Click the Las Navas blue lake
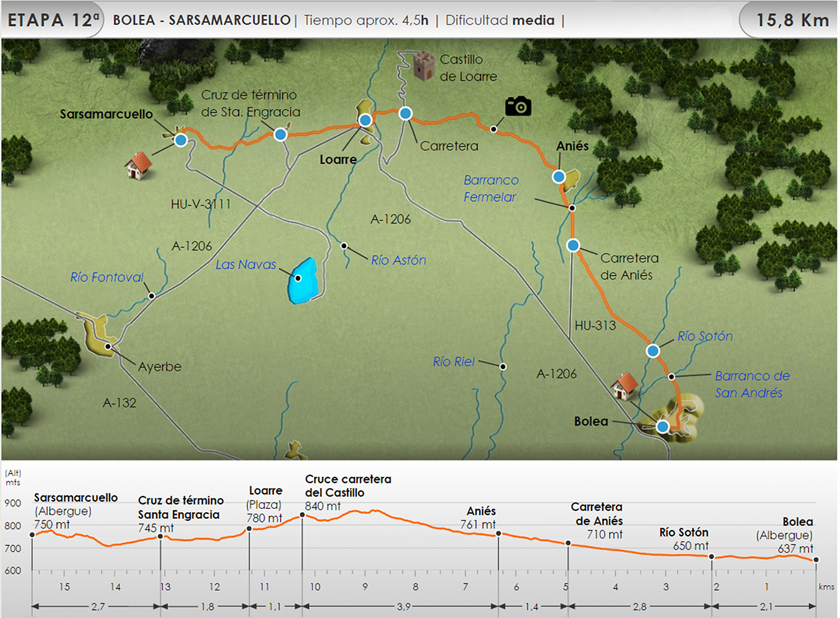 [303, 281]
